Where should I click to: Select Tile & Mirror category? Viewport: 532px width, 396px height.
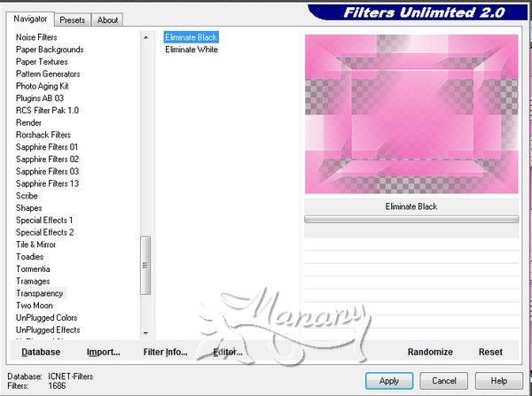tap(35, 245)
